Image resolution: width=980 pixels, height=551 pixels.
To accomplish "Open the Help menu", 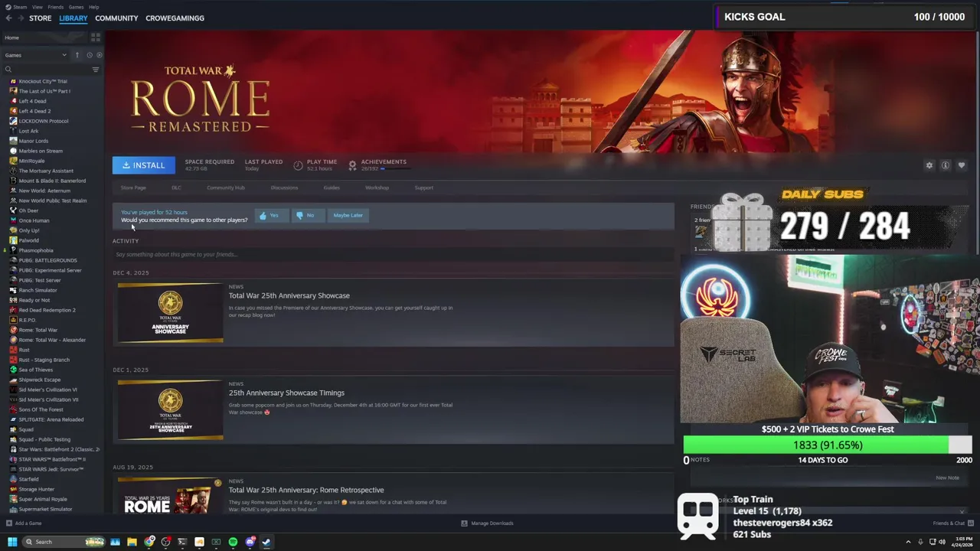I will [x=93, y=7].
